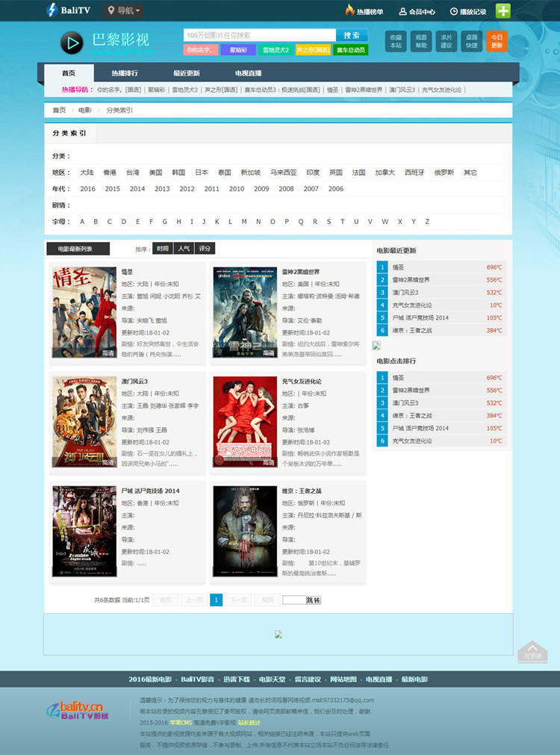Sort the movie list by 评分
This screenshot has height=755, width=560.
click(205, 249)
